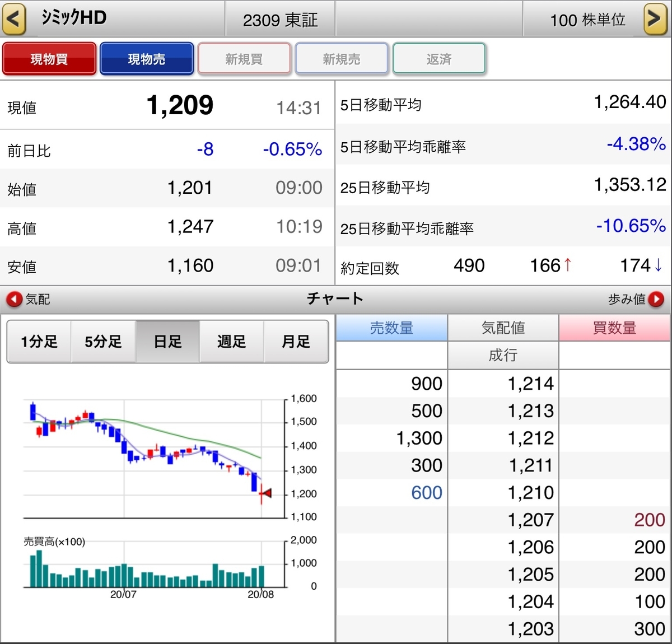This screenshot has height=644, width=672.
Task: Tap the sell quantity 1,300
Action: [x=419, y=438]
